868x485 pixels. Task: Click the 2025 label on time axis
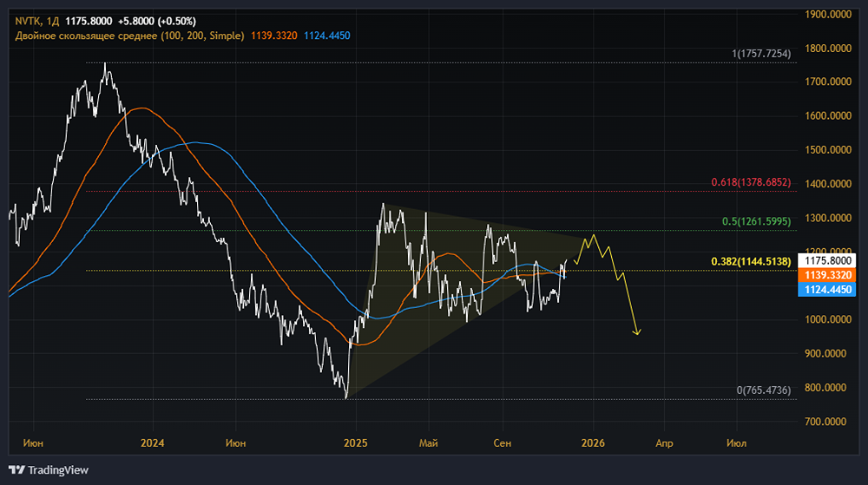click(356, 442)
